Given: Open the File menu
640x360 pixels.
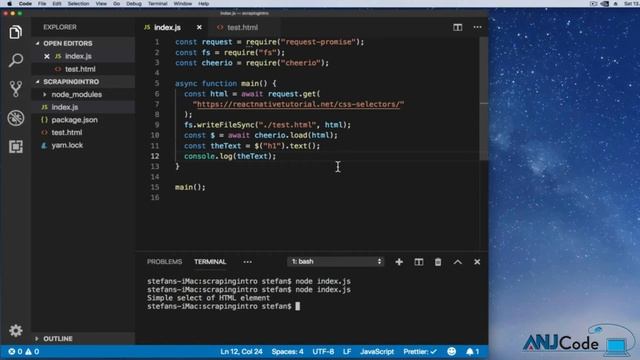Looking at the screenshot, I should (x=42, y=4).
